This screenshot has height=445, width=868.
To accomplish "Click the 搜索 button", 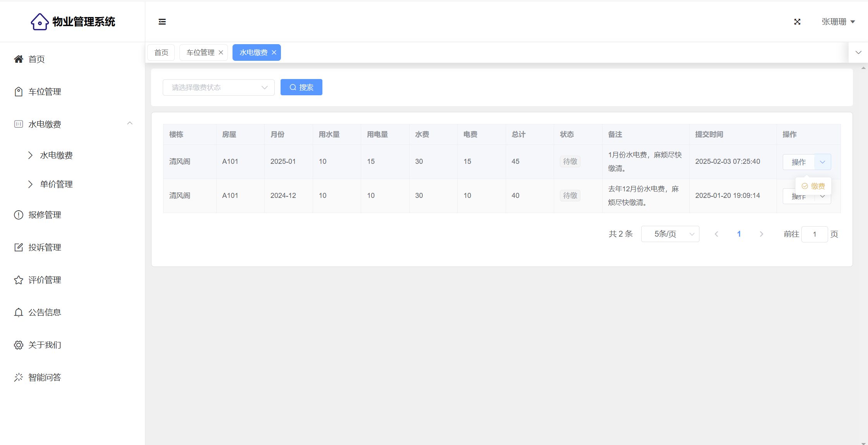I will point(301,88).
